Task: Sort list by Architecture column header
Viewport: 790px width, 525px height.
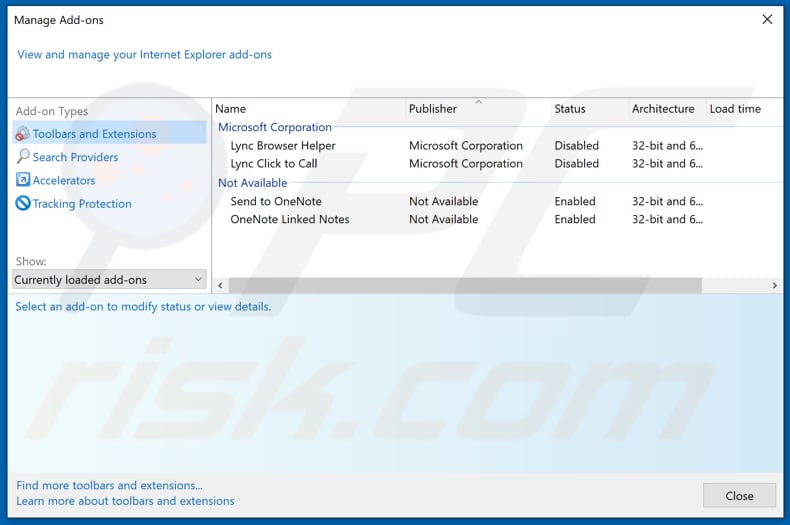Action: pos(663,109)
